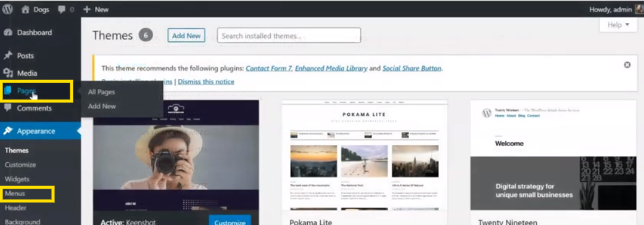Click the Dashboard gauge icon
The width and height of the screenshot is (644, 225).
click(x=8, y=33)
